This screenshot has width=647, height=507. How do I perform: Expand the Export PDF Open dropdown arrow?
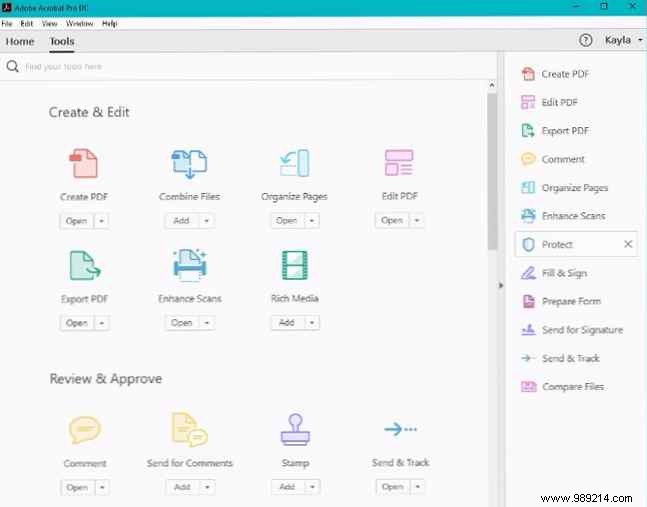pos(102,323)
